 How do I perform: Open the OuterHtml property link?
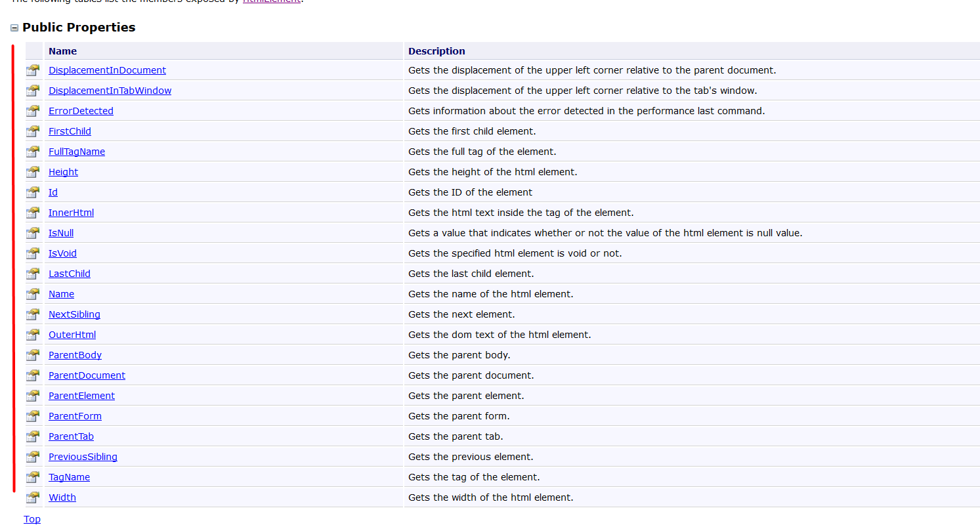(x=72, y=335)
